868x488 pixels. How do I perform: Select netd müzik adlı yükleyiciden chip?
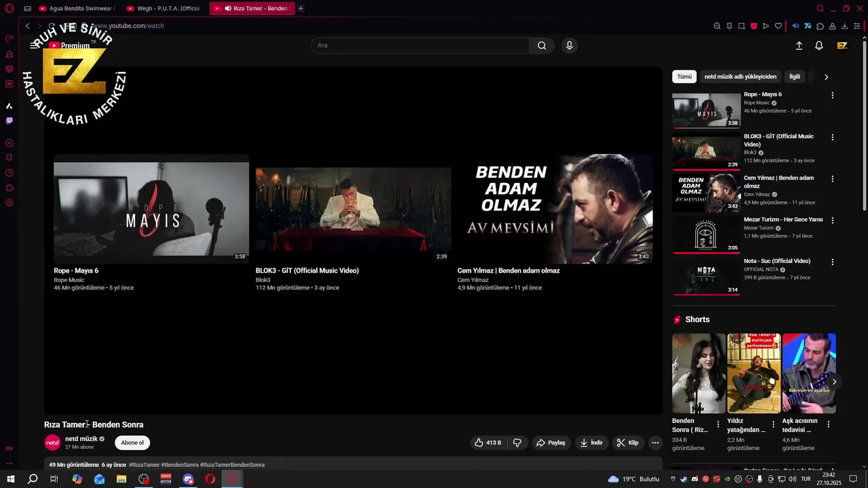(x=740, y=77)
